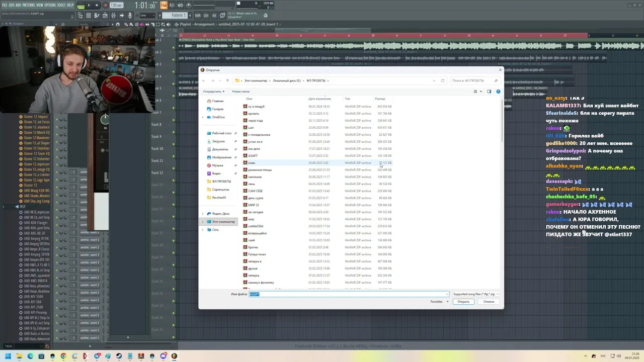644x362 pixels.
Task: Click the playlist zoom tool icon
Action: (x=163, y=24)
